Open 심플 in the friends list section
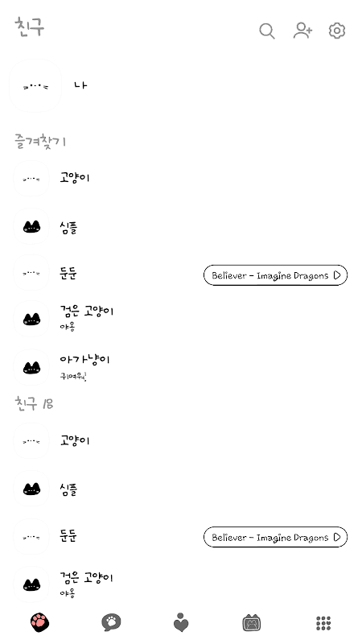 click(x=181, y=489)
